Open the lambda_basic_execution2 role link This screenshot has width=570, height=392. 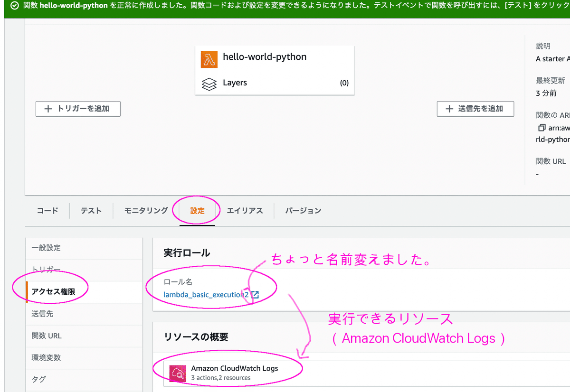coord(206,295)
